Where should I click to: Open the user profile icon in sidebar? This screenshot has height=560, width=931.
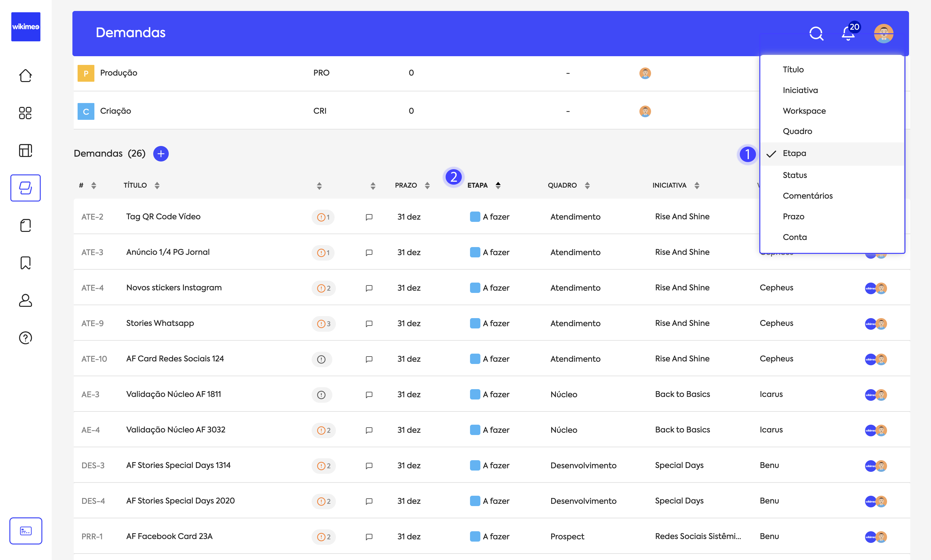pos(25,300)
